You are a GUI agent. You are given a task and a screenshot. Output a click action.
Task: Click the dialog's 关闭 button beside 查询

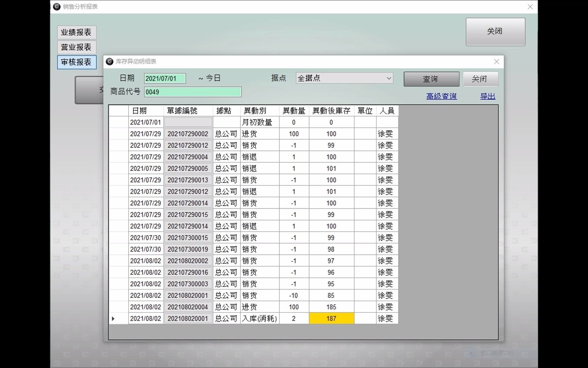[480, 79]
